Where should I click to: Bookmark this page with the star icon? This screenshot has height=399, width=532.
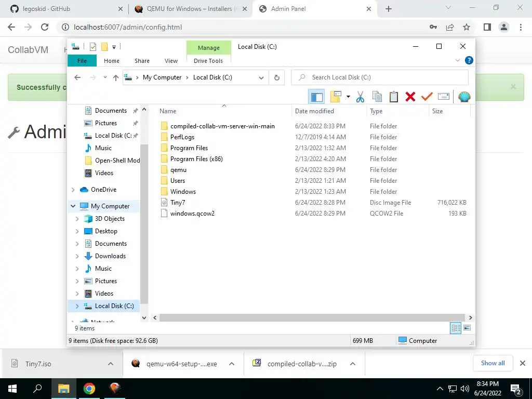click(467, 27)
